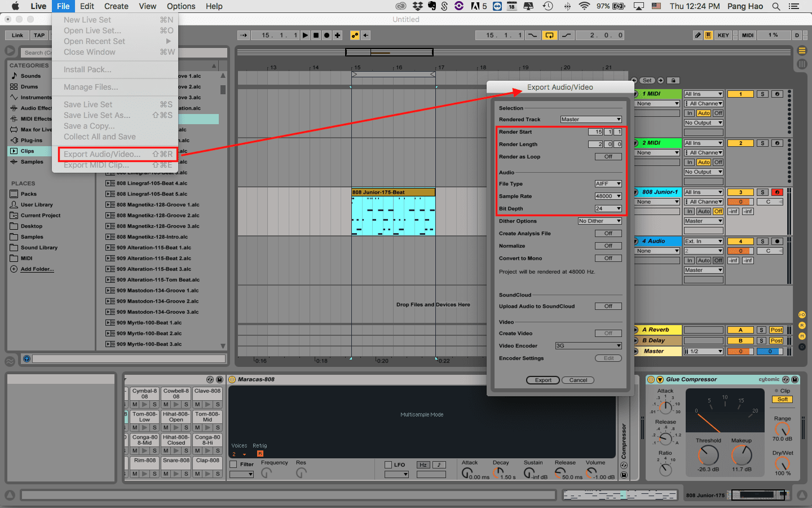Select Plug-ins category in browser

pos(31,140)
